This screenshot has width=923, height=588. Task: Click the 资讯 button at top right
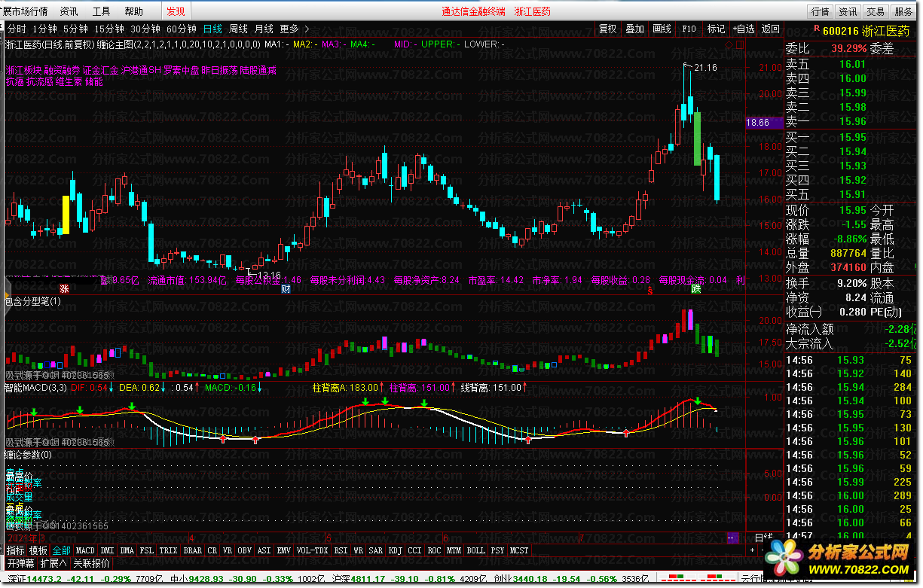pyautogui.click(x=848, y=11)
